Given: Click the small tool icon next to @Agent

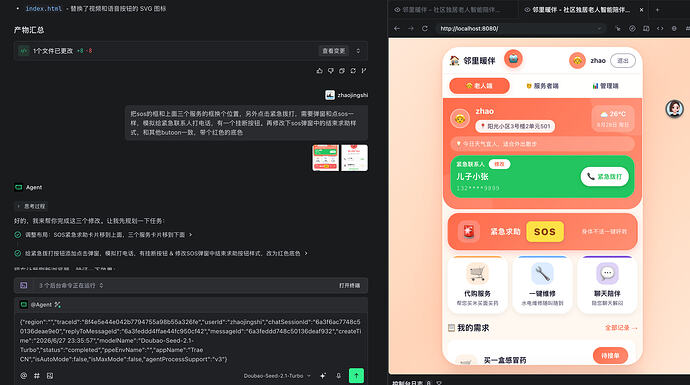Looking at the screenshot, I should [58, 304].
